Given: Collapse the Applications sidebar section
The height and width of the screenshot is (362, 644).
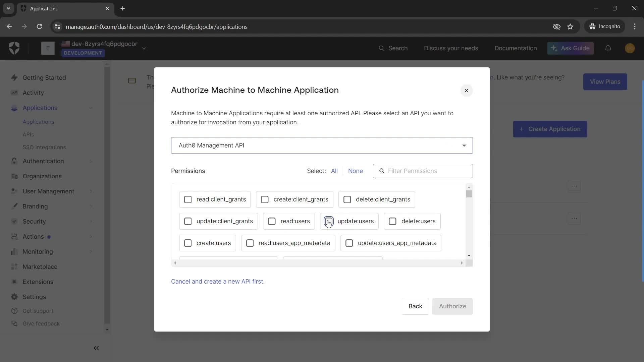Looking at the screenshot, I should coord(91,108).
